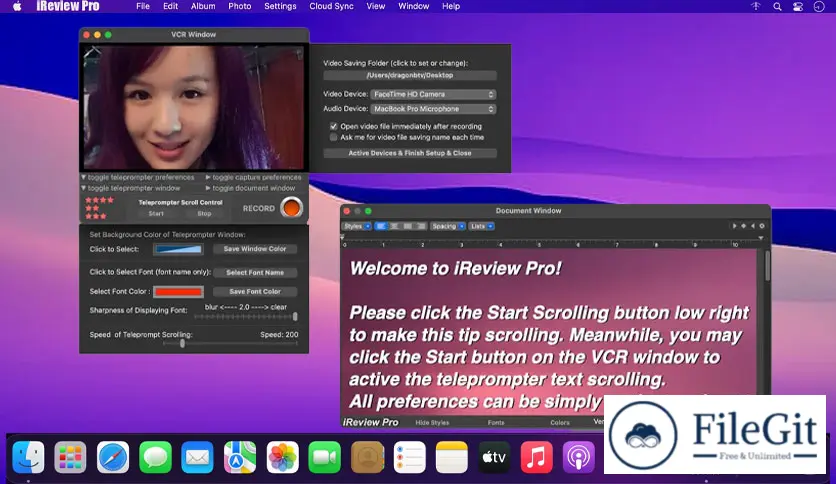This screenshot has width=836, height=484.
Task: Open Finder from the Dock
Action: click(x=28, y=457)
